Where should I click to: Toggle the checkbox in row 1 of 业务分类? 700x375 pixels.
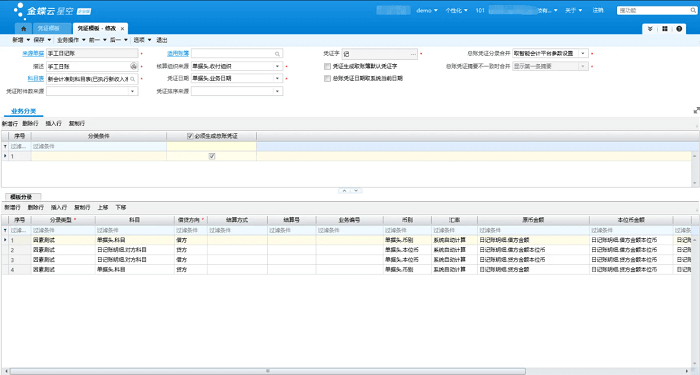[212, 156]
